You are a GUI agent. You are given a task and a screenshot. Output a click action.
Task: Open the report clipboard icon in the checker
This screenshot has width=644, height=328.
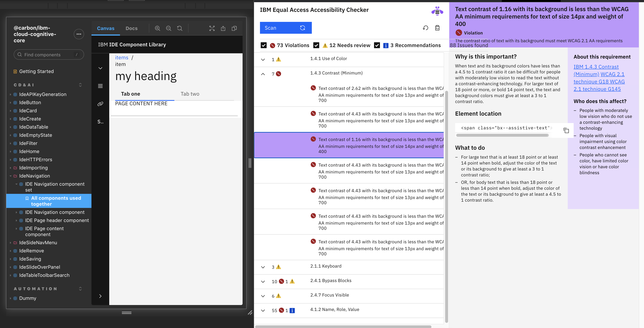coord(437,28)
